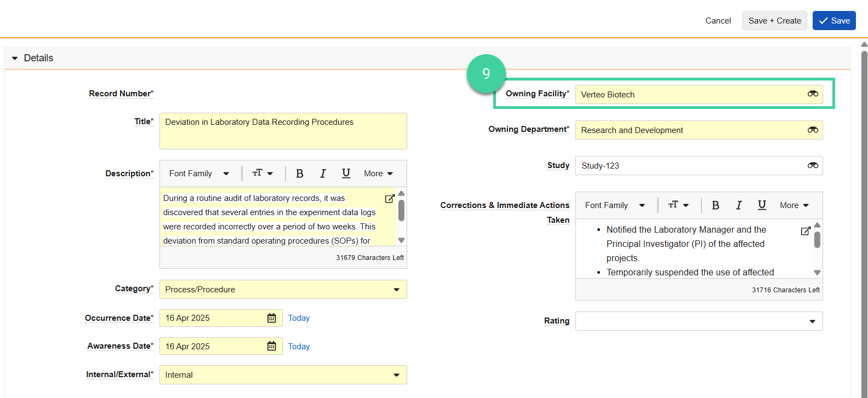
Task: Open the Rating dropdown
Action: [x=699, y=321]
